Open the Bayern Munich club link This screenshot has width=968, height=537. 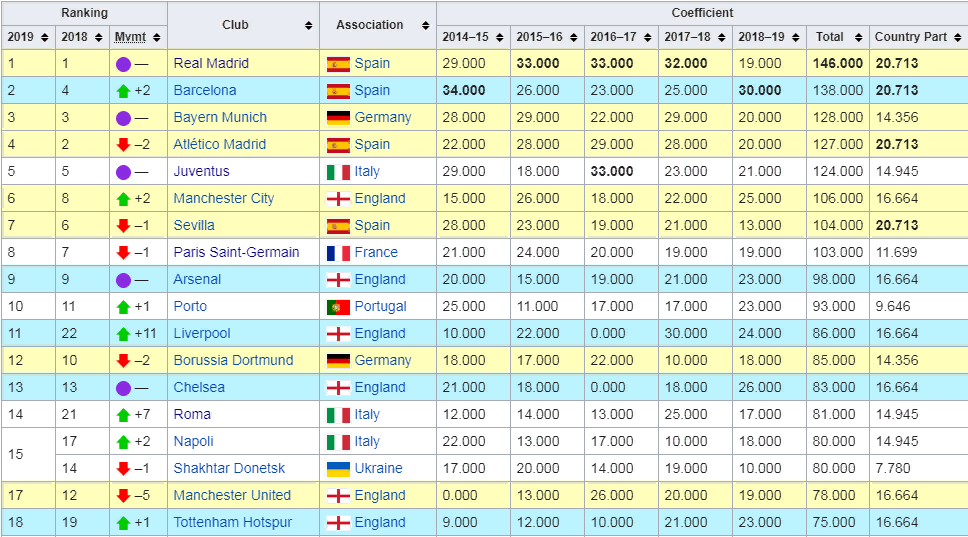[220, 117]
